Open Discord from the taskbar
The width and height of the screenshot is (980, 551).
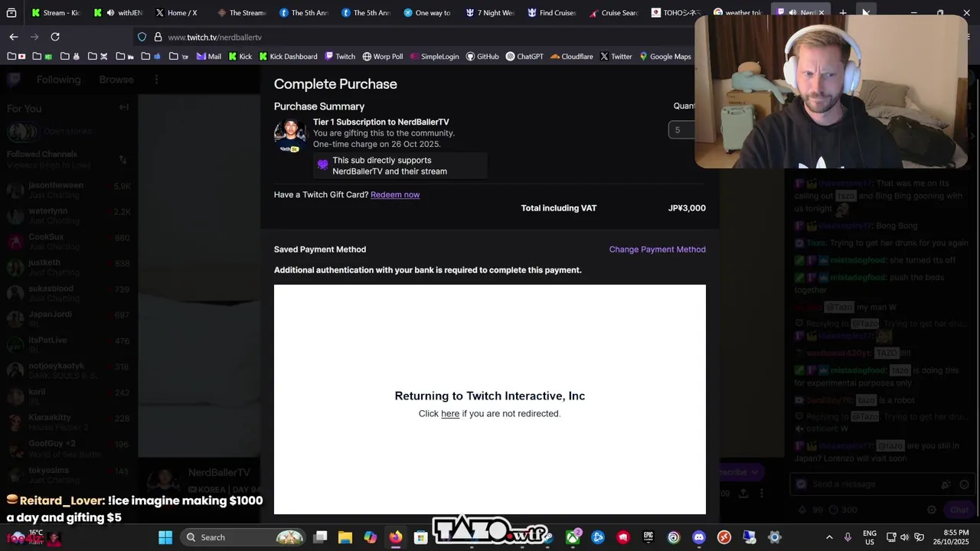tap(698, 537)
